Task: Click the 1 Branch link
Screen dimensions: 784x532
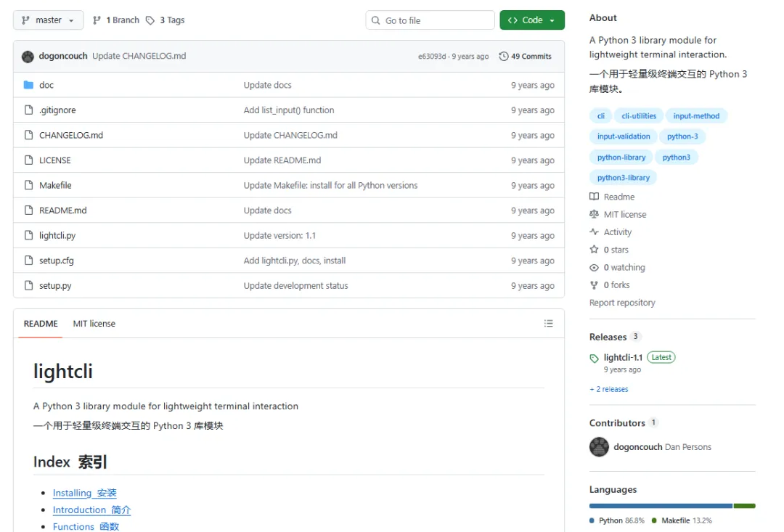Action: coord(116,20)
